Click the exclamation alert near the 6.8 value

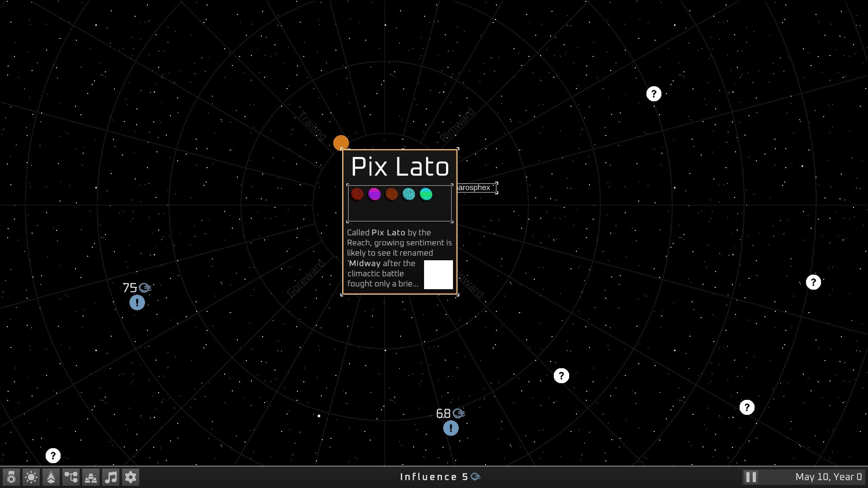[x=451, y=428]
